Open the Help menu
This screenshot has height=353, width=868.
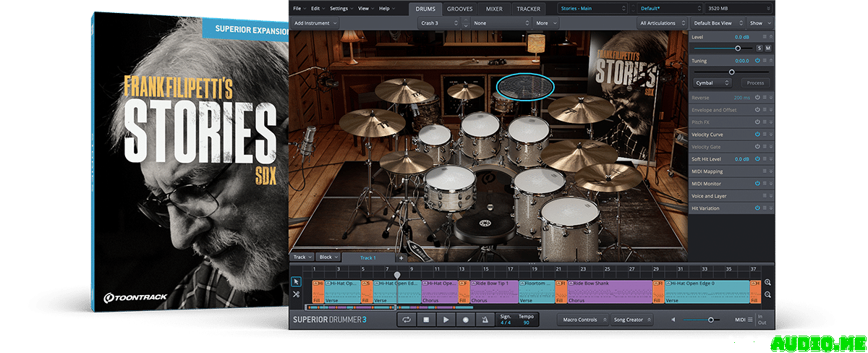coord(386,9)
